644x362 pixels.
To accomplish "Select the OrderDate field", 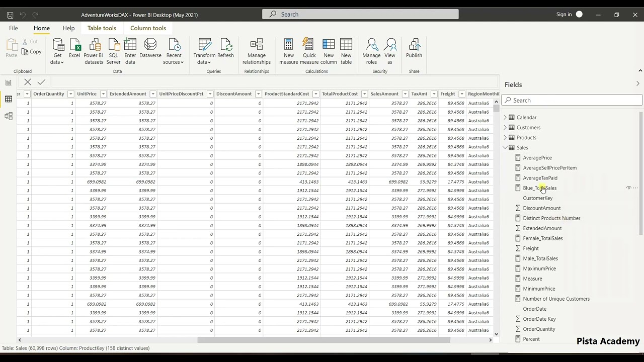I will coord(534,309).
